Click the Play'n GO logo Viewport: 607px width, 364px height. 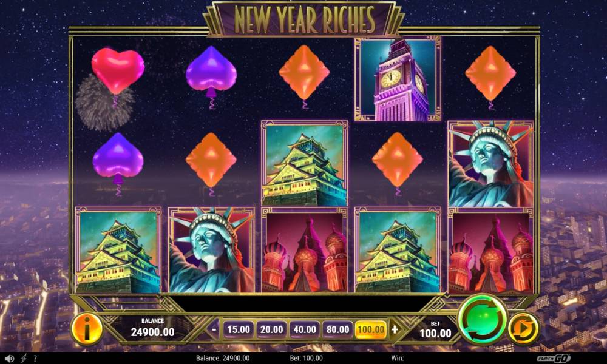[x=553, y=358]
